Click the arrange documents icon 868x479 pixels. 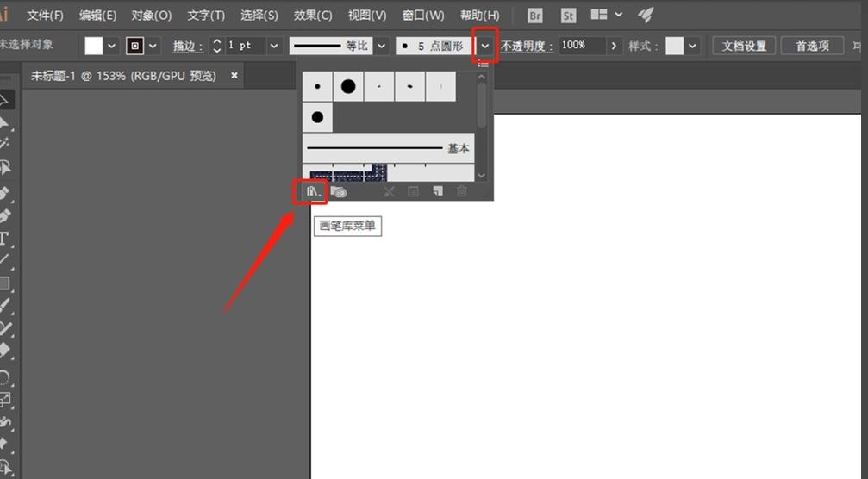coord(598,15)
